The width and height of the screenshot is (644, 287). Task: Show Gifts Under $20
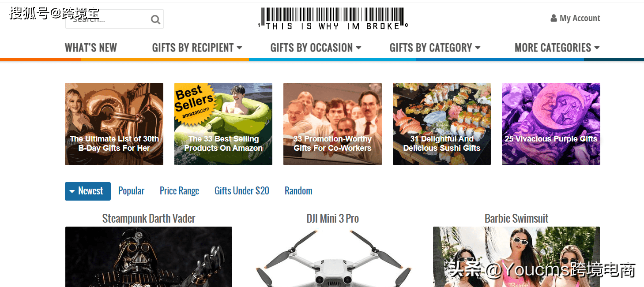click(242, 191)
